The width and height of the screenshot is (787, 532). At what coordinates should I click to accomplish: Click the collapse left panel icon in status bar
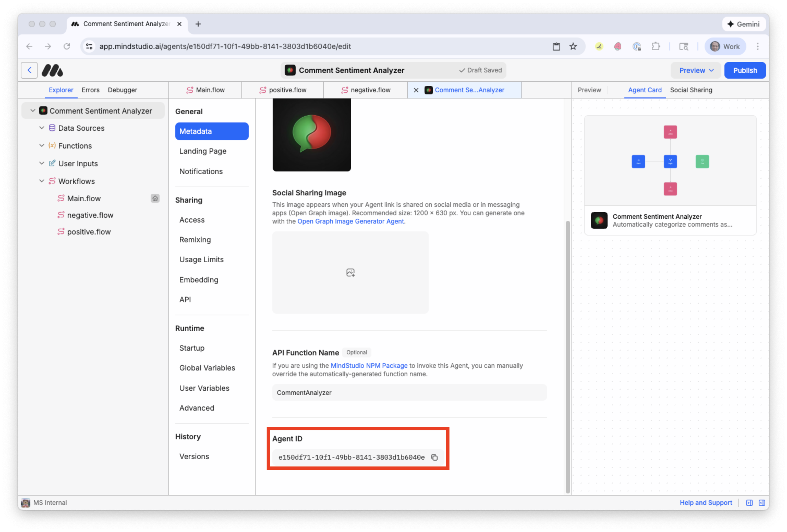(x=749, y=503)
